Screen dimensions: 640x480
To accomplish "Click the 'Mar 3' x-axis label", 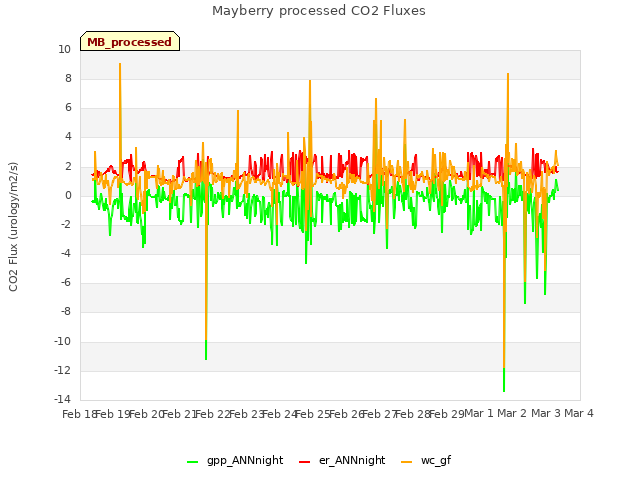I will click(546, 413).
